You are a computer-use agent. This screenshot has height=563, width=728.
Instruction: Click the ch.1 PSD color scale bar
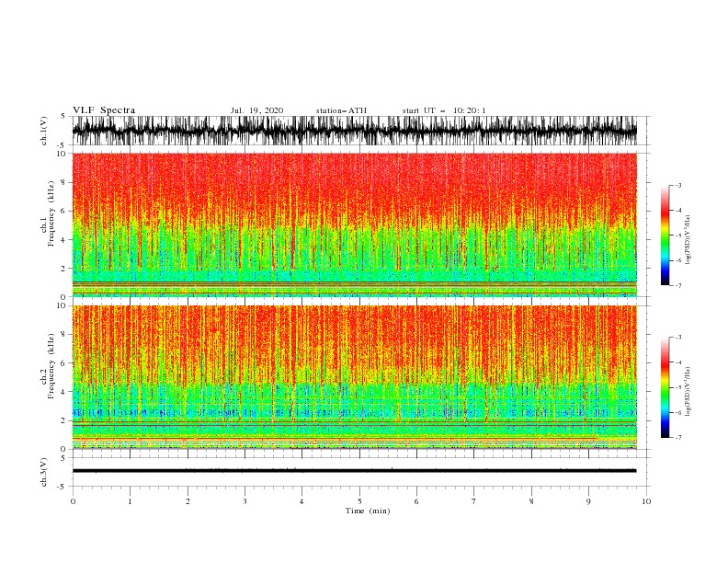pos(665,236)
